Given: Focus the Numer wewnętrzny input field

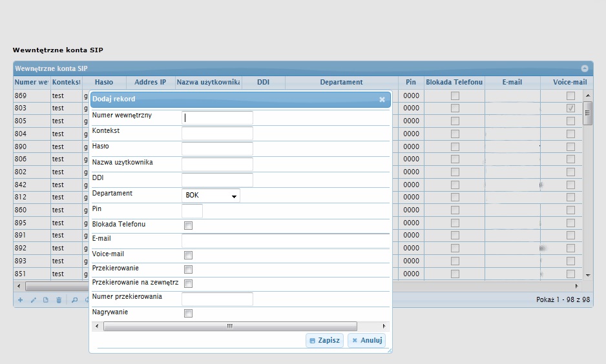Looking at the screenshot, I should click(x=217, y=117).
